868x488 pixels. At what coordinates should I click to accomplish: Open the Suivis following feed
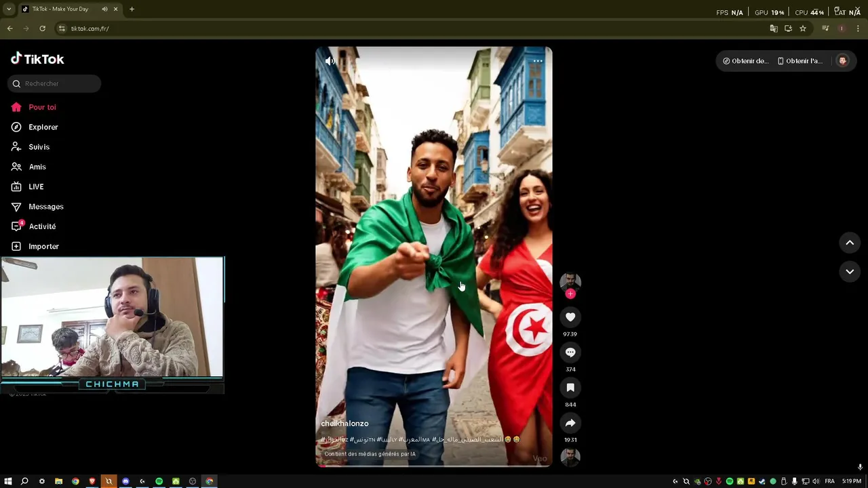click(x=31, y=146)
